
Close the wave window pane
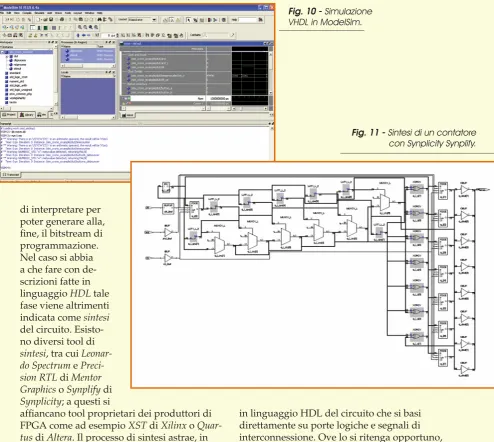coord(272,44)
